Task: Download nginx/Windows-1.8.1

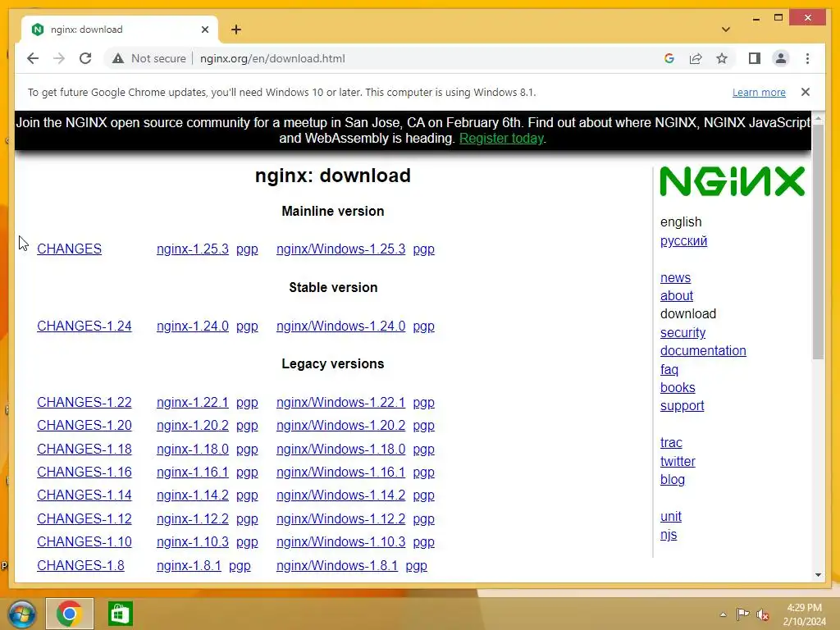Action: (337, 565)
